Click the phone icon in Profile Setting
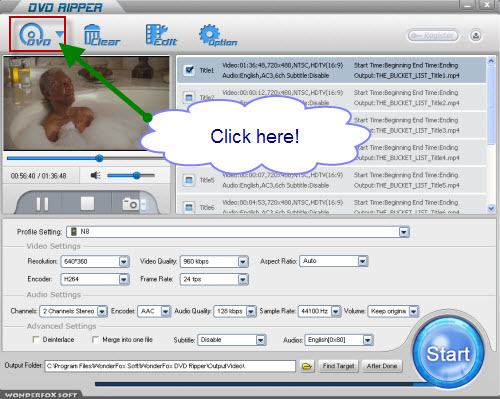This screenshot has height=399, width=500. [74, 232]
